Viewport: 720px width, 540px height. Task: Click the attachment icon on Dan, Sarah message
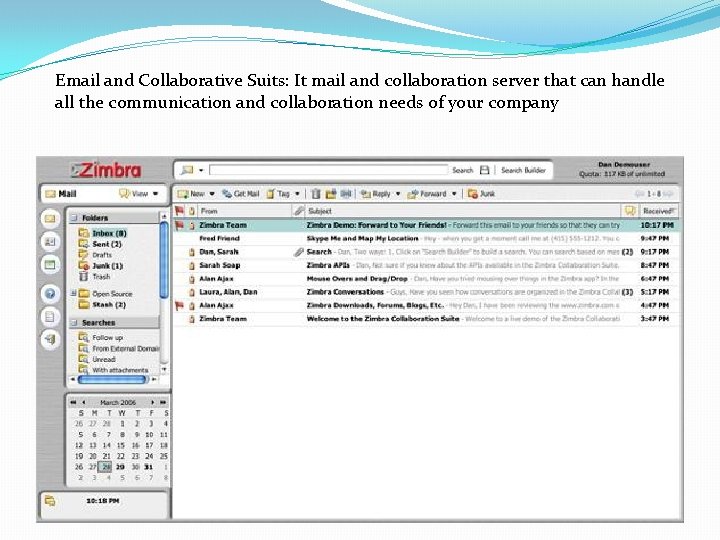click(298, 252)
